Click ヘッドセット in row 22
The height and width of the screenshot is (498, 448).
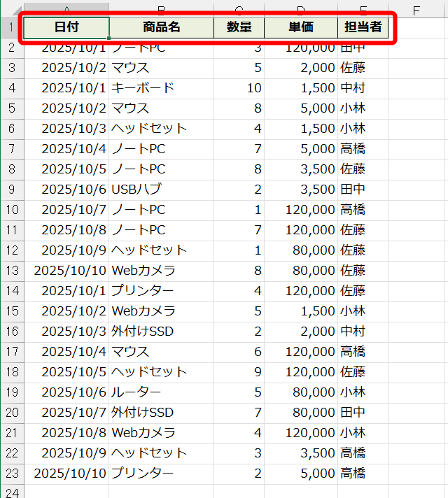point(162,453)
